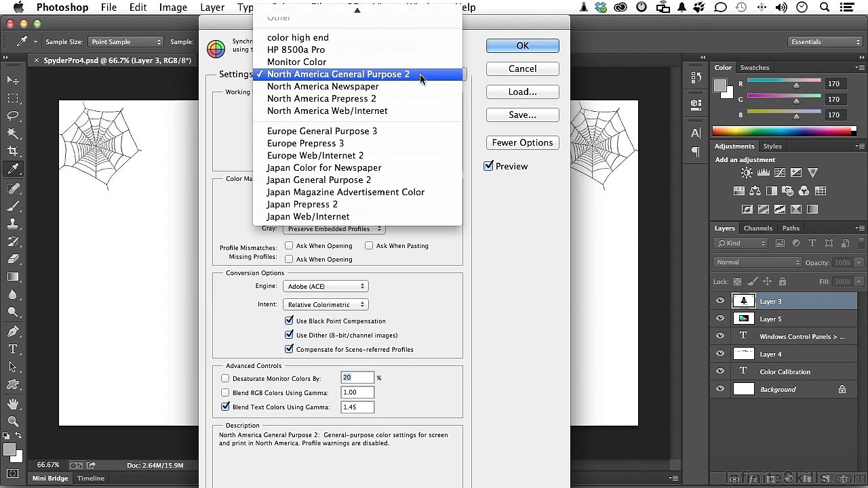Add a Brightness/Contrast adjustment
The width and height of the screenshot is (868, 488).
tap(747, 173)
